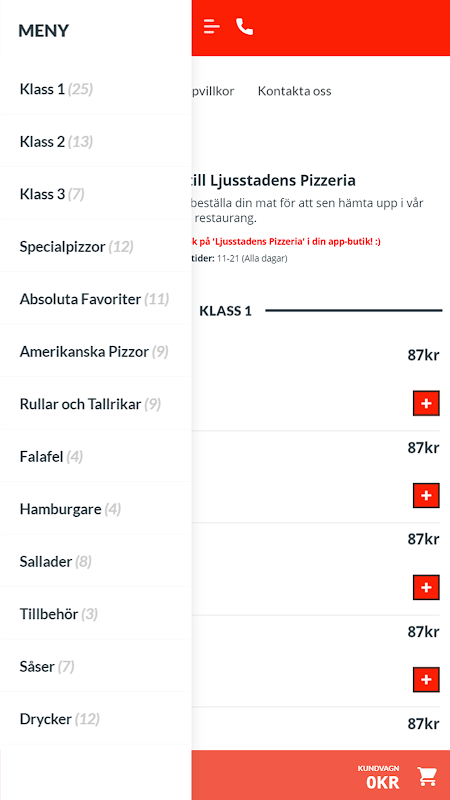Screen dimensions: 450x800
Task: Open Kontakta oss link
Action: pyautogui.click(x=294, y=91)
